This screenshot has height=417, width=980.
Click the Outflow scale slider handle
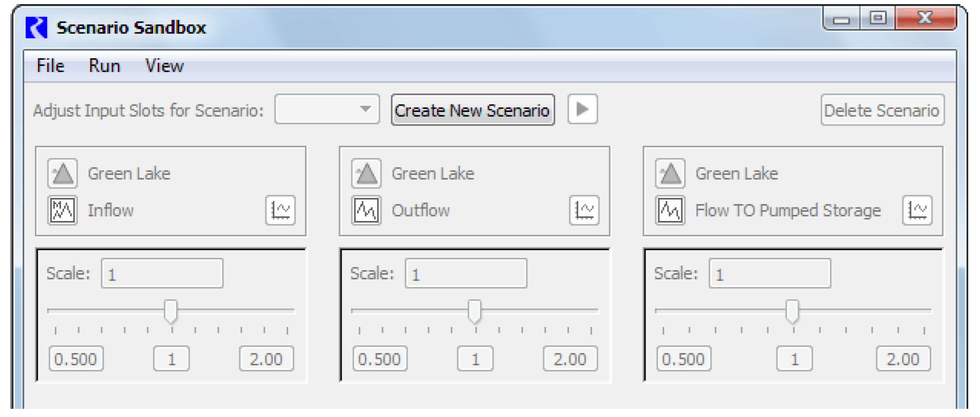(x=475, y=311)
